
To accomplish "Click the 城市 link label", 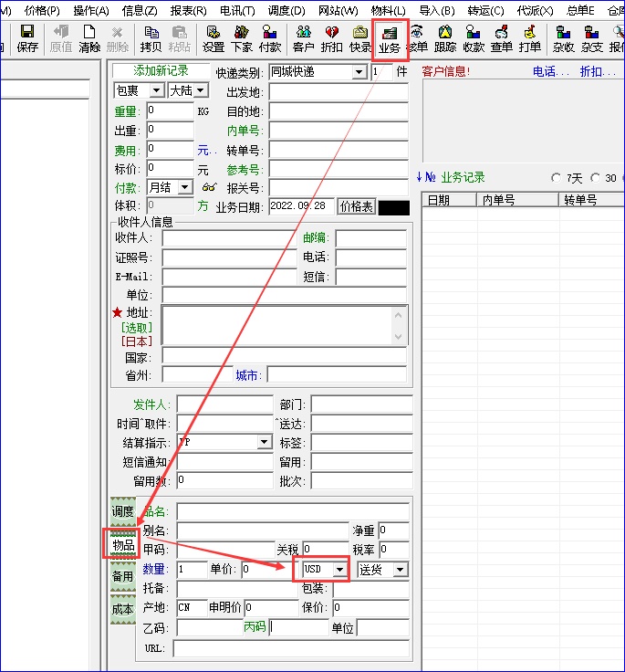I will pos(249,375).
